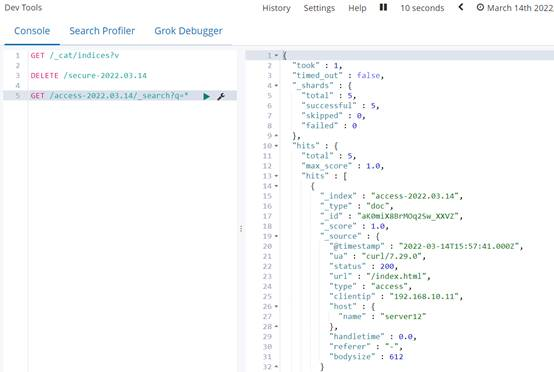This screenshot has height=372, width=554.
Task: Open the Help panel
Action: (x=357, y=8)
